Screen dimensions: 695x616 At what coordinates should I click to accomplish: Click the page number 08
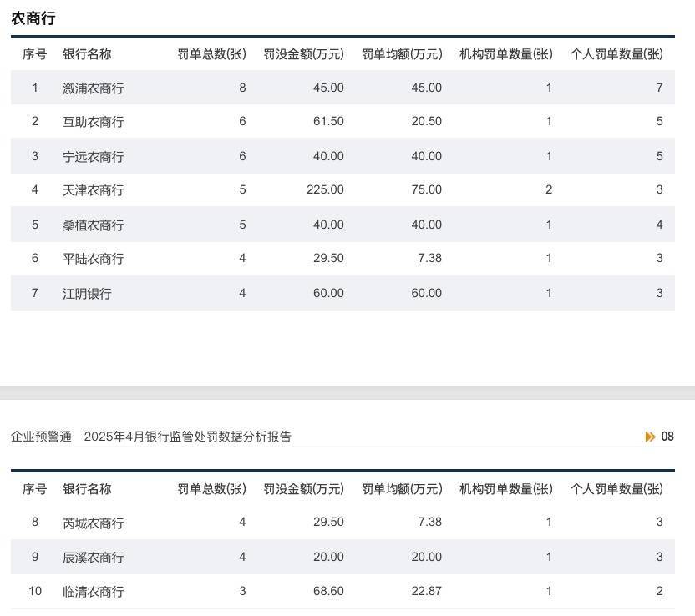[x=669, y=436]
